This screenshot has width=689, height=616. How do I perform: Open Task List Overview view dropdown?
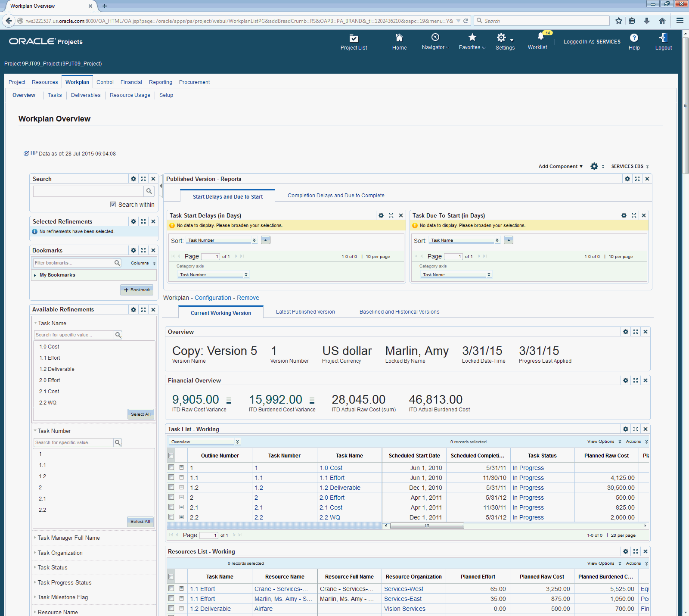click(x=204, y=442)
